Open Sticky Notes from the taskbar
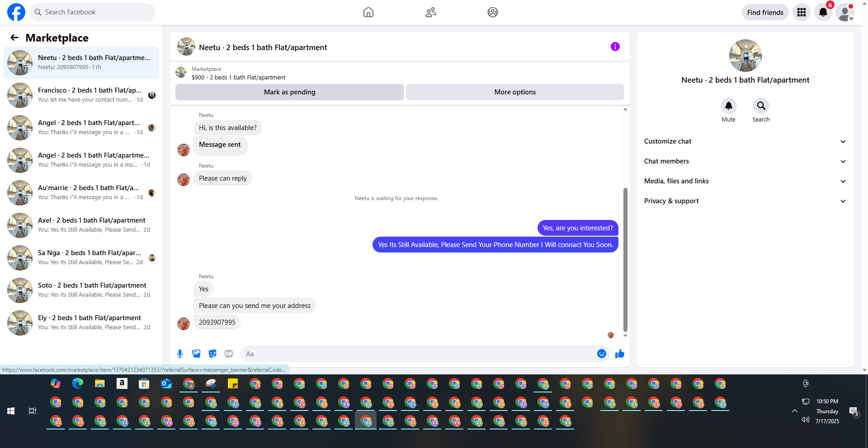 (233, 384)
